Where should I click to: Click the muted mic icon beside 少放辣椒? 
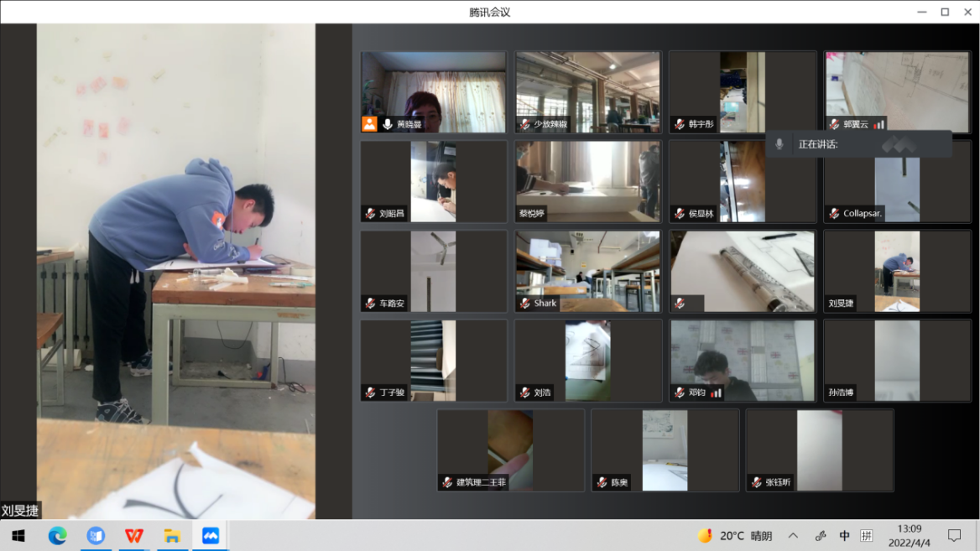point(524,124)
